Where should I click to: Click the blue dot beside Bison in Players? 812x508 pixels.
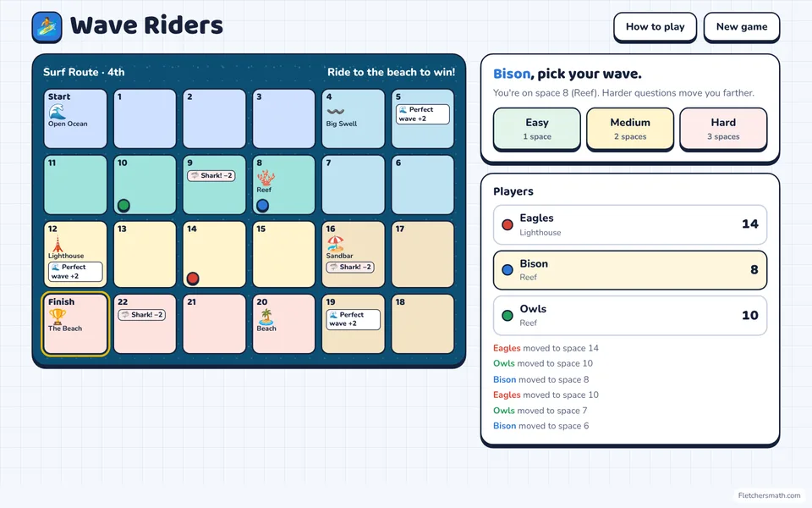click(x=507, y=269)
